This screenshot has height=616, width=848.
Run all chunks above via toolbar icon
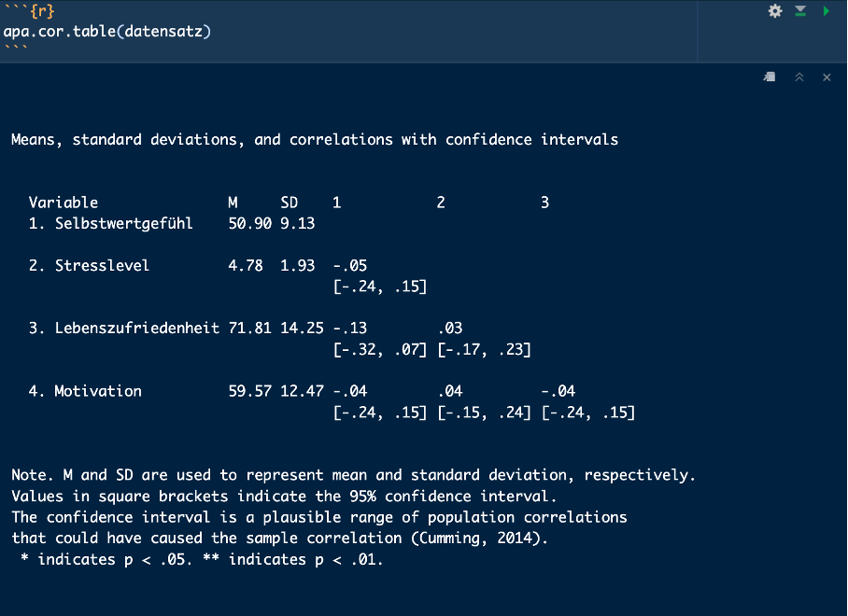801,11
